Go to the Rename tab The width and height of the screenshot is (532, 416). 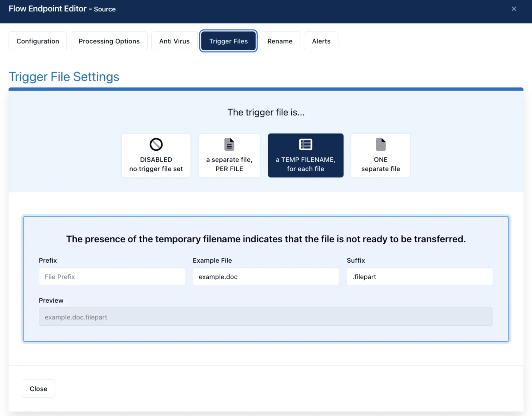(280, 41)
